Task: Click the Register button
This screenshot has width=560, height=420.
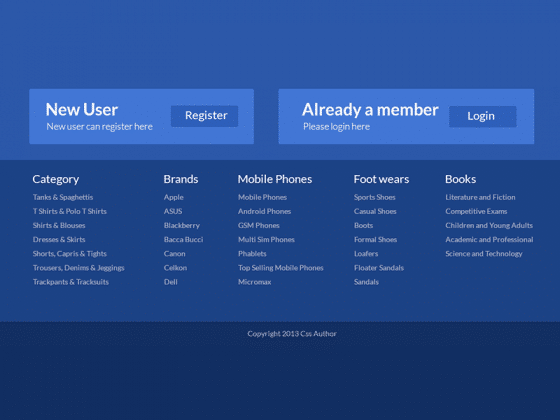Action: pos(204,116)
